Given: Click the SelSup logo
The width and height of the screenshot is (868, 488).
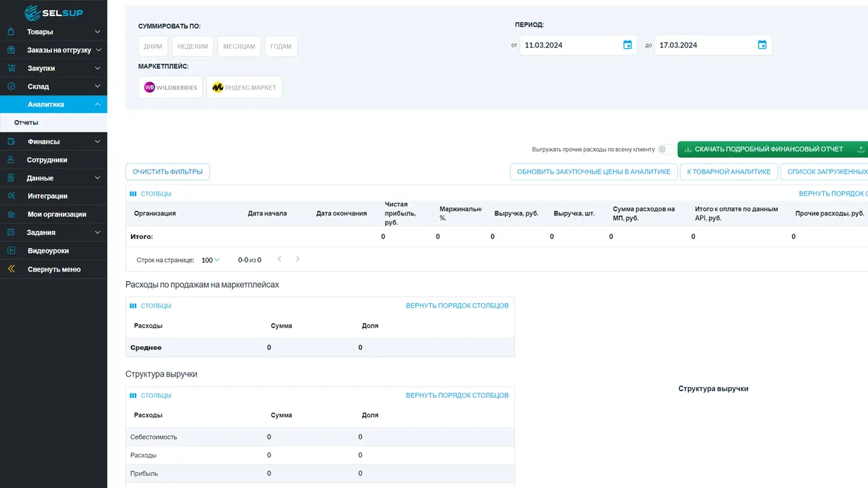Looking at the screenshot, I should (x=53, y=12).
